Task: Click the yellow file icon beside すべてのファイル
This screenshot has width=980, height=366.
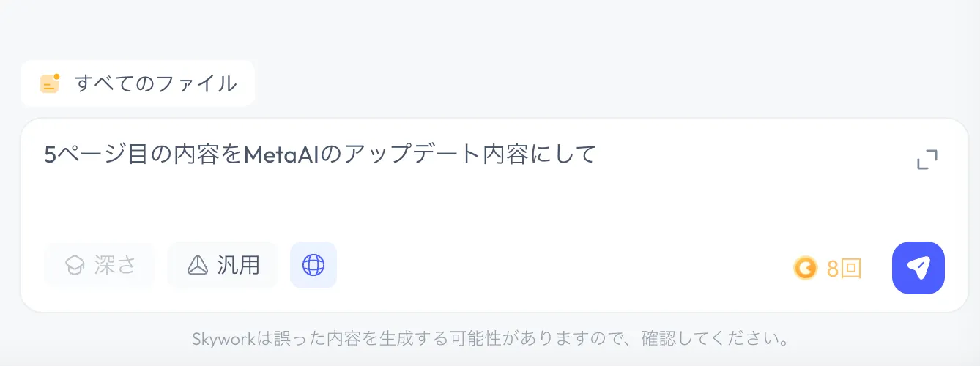Action: point(49,83)
